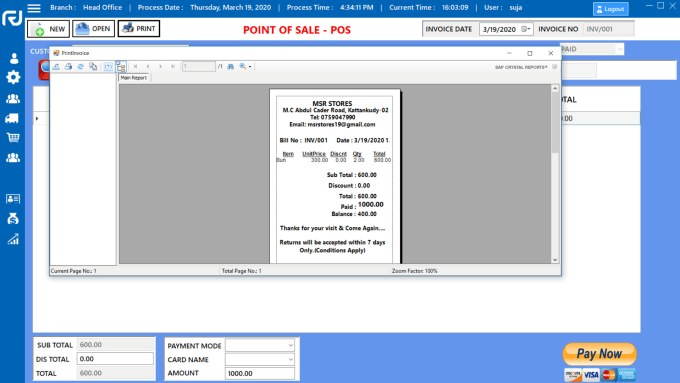Viewport: 680px width, 383px height.
Task: Open the delivery truck icon in sidebar
Action: (x=12, y=118)
